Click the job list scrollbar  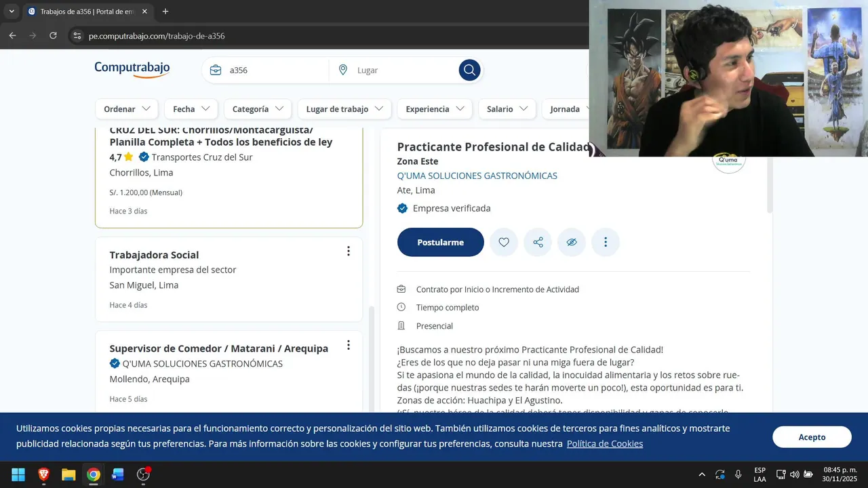click(371, 359)
